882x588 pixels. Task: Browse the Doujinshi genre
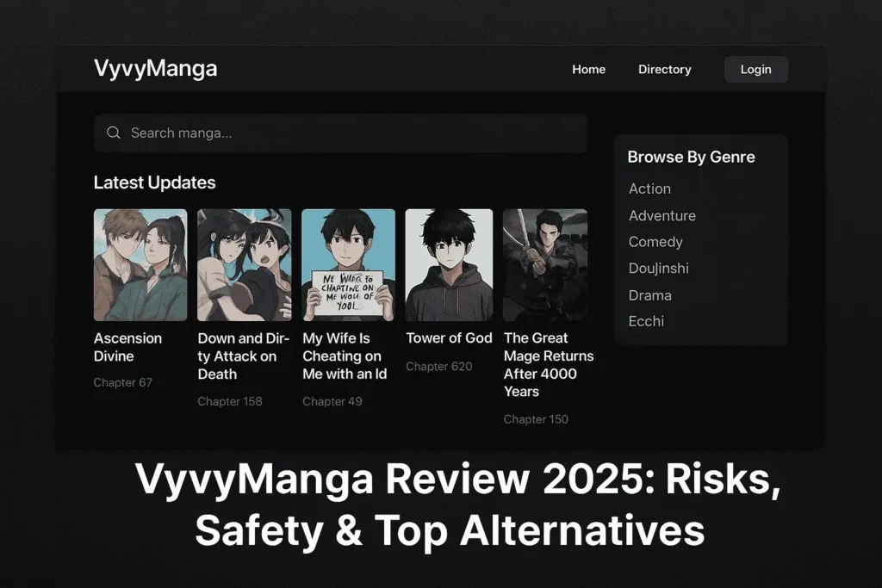[658, 269]
